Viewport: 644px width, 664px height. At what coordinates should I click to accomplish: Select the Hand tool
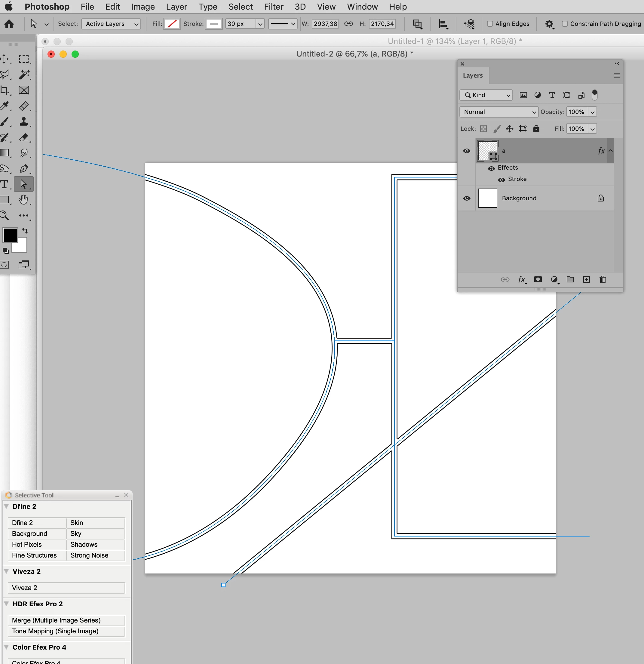coord(23,200)
